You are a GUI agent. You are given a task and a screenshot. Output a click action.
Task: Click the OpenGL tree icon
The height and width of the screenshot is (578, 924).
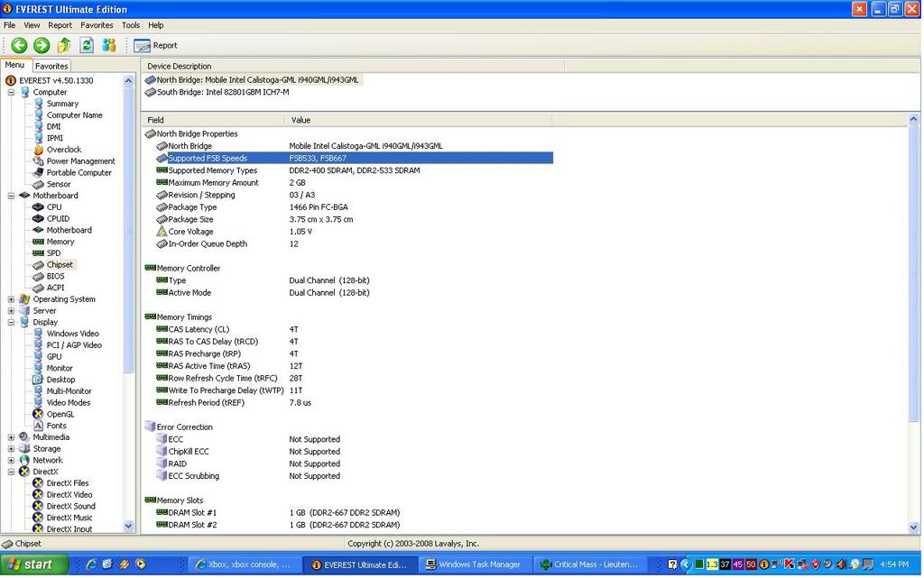tap(38, 415)
